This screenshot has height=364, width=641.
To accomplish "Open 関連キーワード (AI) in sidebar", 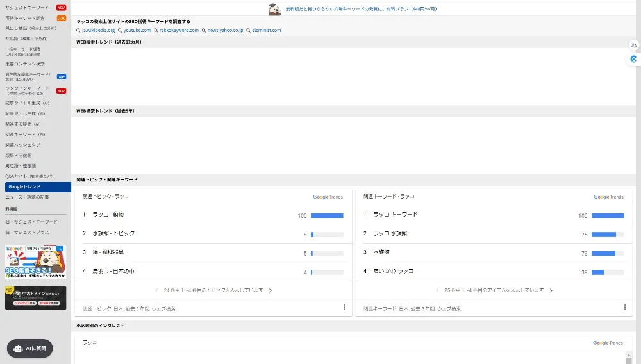I will coord(25,135).
